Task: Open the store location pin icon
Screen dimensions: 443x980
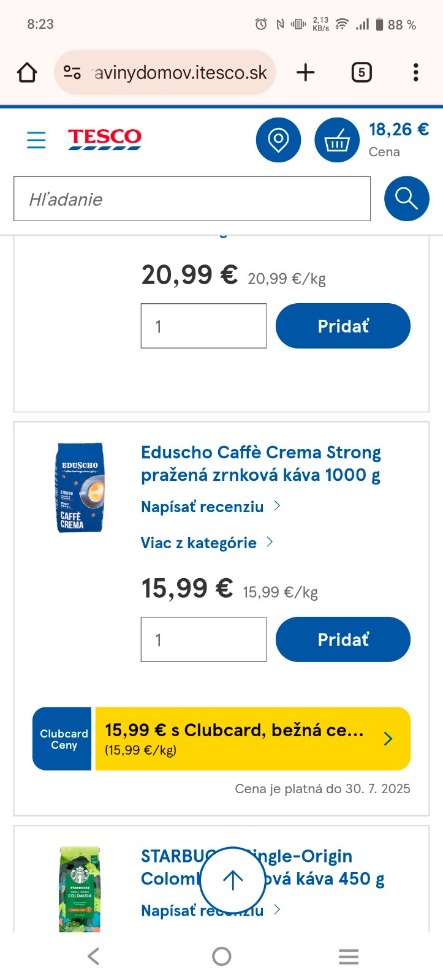Action: coord(278,140)
